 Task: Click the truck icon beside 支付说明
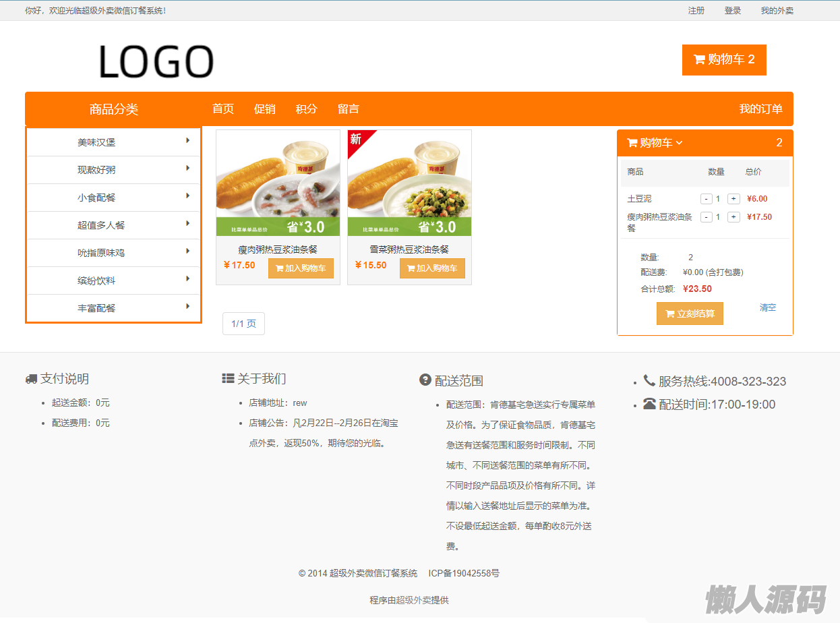(31, 379)
